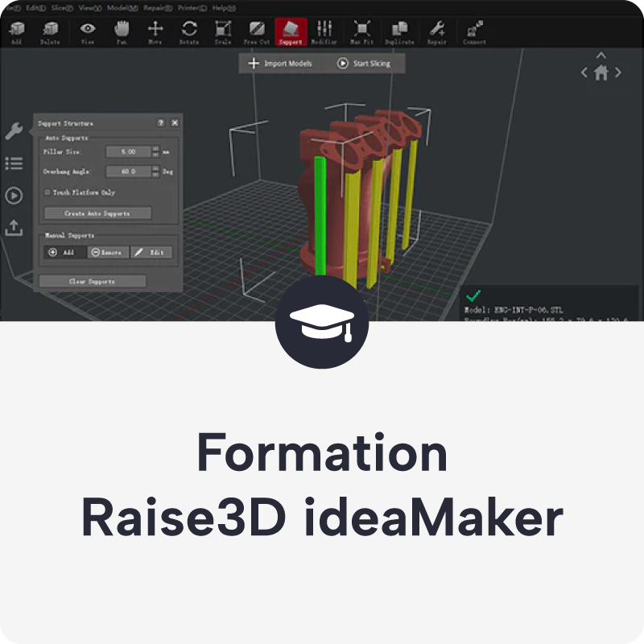Select the Delete model tool
This screenshot has height=644, width=644.
(x=50, y=32)
